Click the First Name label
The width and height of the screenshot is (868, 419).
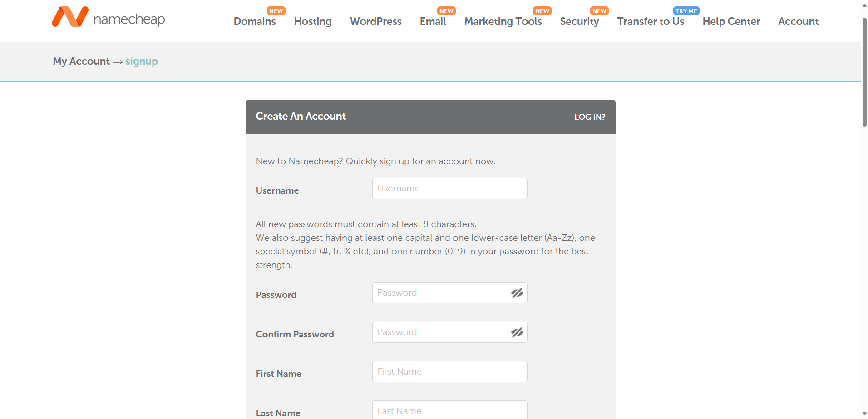click(278, 374)
